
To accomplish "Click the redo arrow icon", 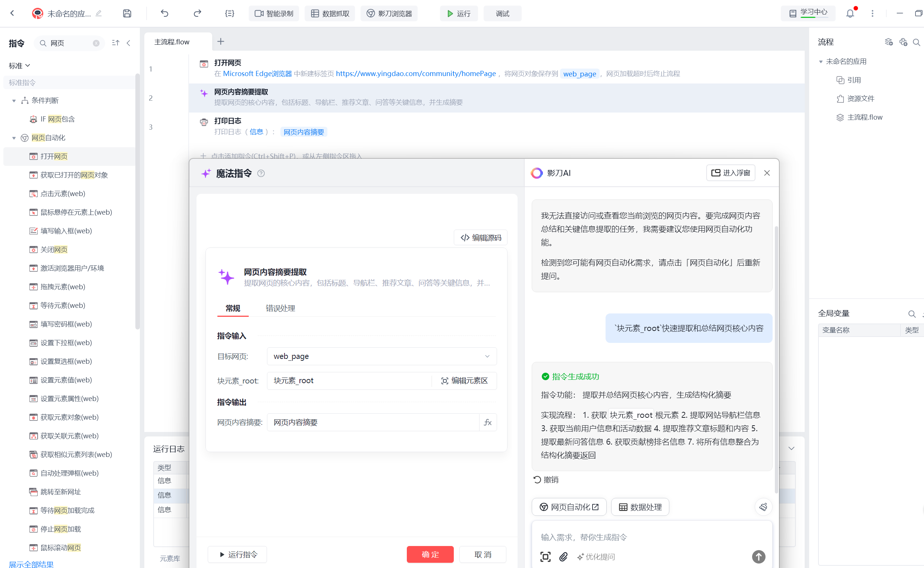I will point(197,13).
